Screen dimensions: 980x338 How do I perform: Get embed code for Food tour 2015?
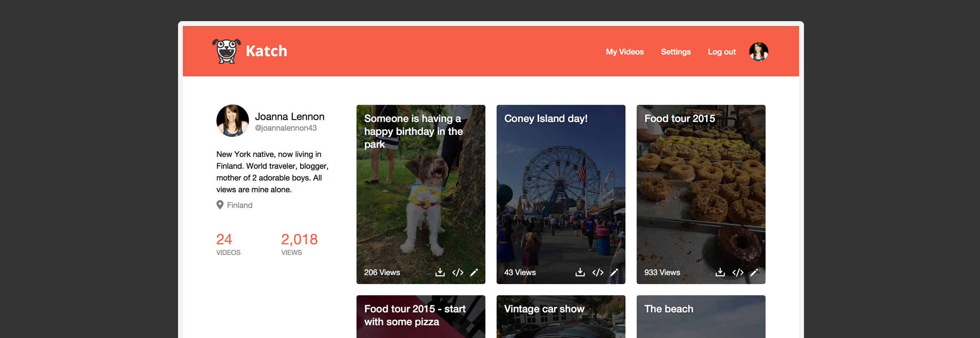click(738, 273)
